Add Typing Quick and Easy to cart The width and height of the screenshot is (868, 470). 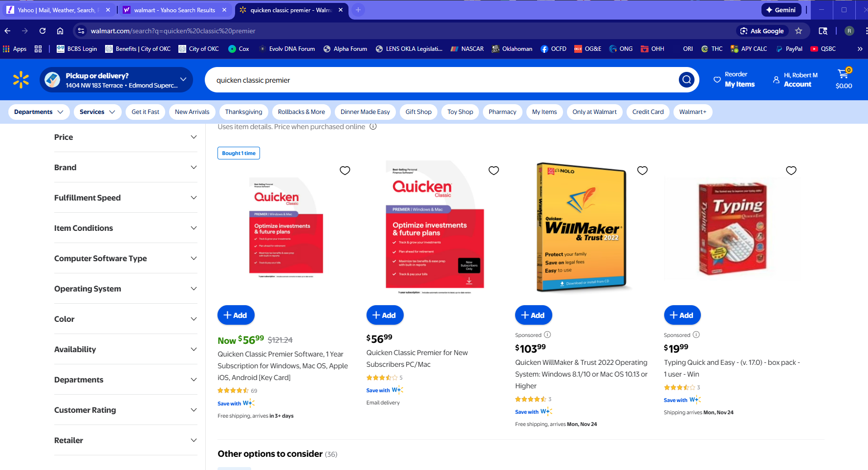tap(682, 315)
